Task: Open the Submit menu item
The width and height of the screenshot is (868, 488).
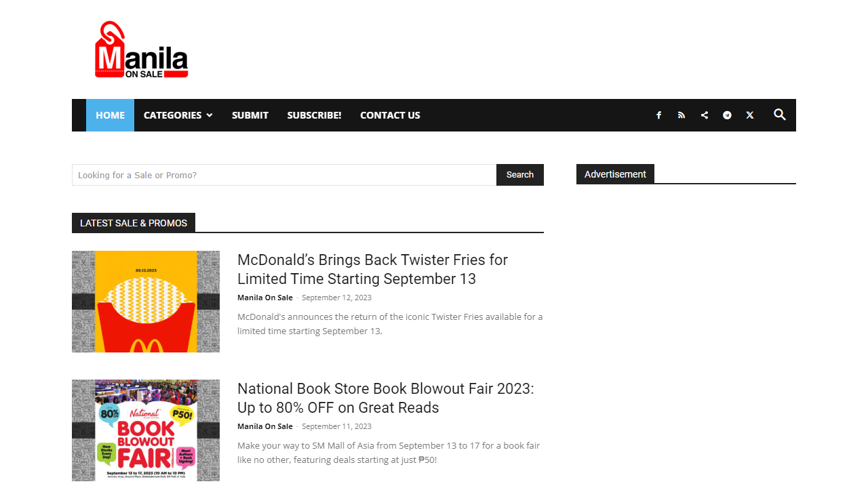Action: 250,115
